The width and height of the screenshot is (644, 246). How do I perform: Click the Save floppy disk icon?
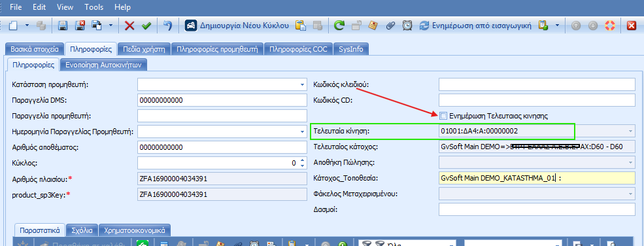[x=63, y=26]
